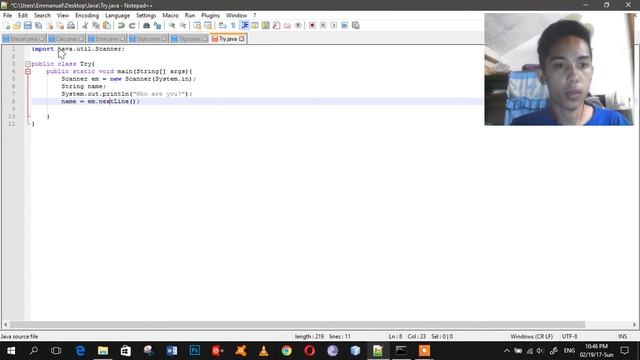Click the 'Windows (CR LF)' status entry

pyautogui.click(x=531, y=336)
